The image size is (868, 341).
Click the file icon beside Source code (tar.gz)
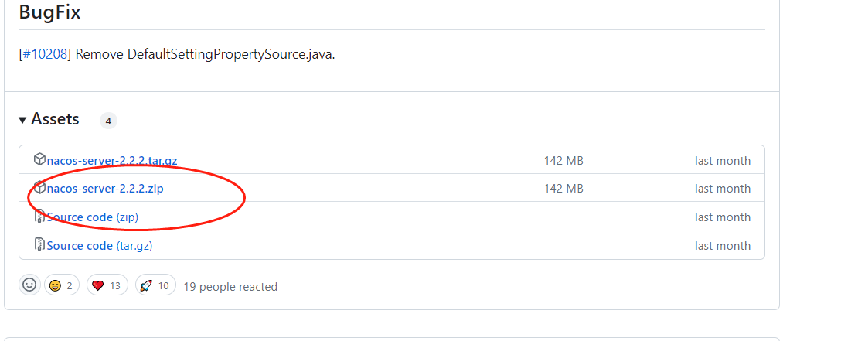coord(39,245)
